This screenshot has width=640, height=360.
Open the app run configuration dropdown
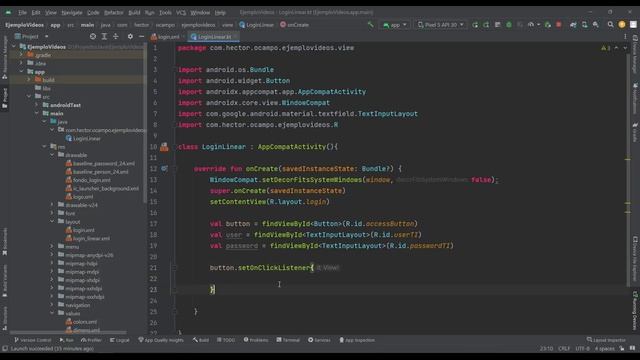pos(395,25)
